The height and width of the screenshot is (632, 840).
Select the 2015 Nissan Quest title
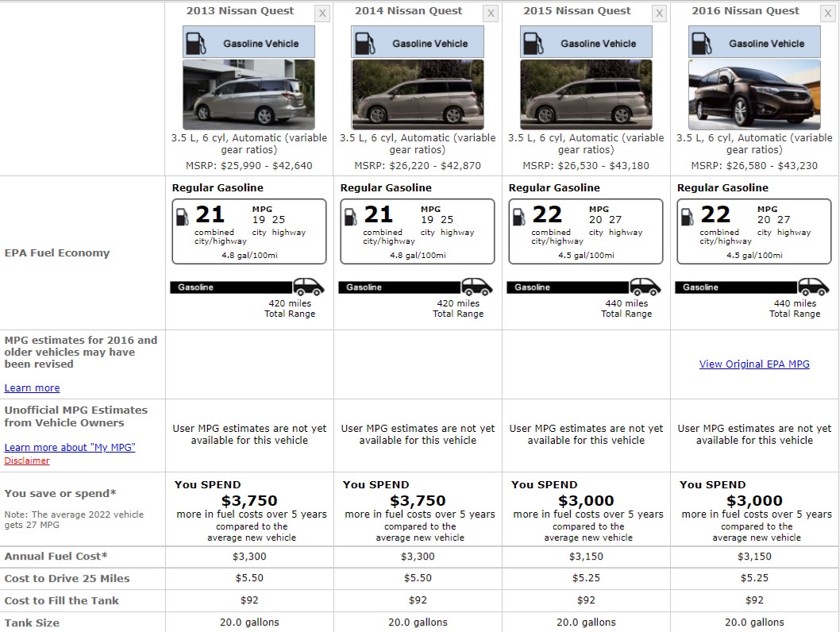[577, 10]
